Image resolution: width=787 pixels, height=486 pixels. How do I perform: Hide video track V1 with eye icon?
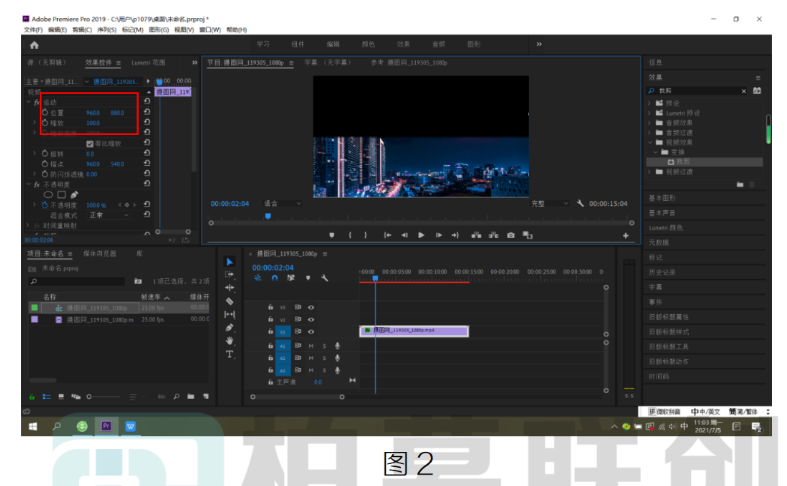(x=311, y=331)
